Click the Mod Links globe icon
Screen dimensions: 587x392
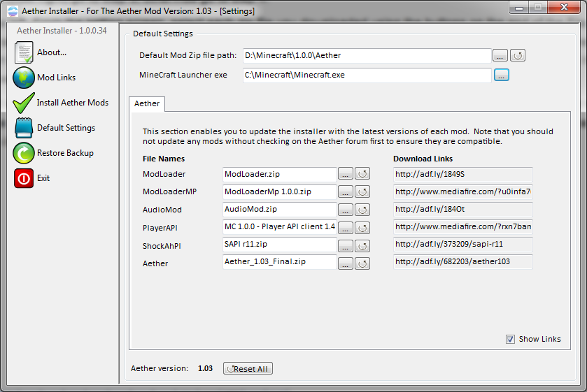tap(24, 78)
